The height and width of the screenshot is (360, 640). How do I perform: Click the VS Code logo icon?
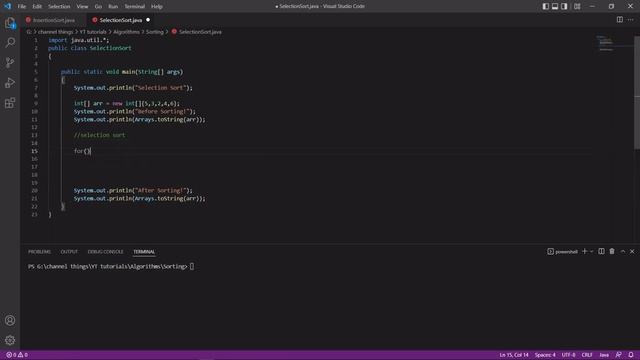pos(8,6)
